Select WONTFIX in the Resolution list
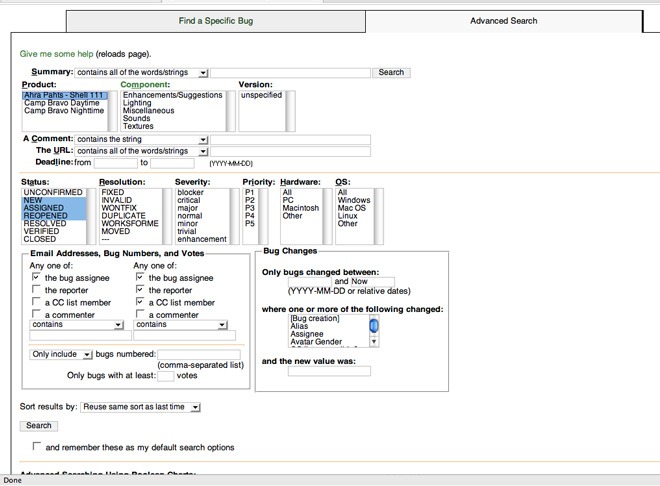 point(119,208)
